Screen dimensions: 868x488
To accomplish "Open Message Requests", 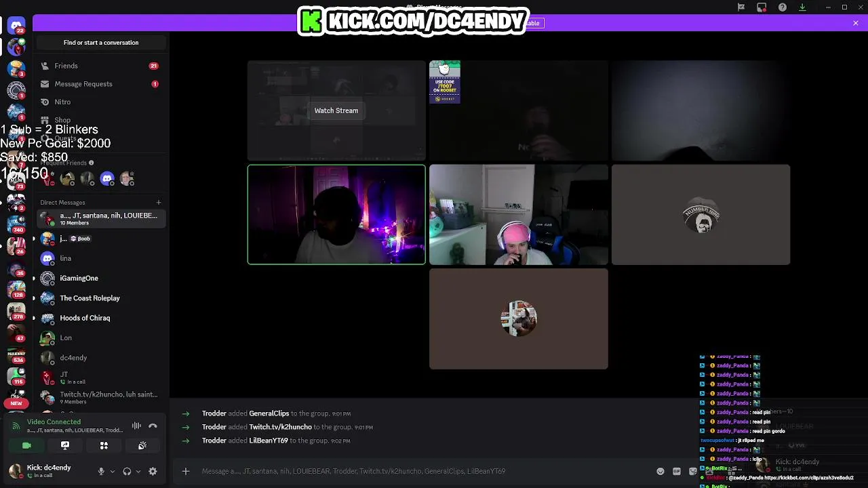I will point(100,84).
